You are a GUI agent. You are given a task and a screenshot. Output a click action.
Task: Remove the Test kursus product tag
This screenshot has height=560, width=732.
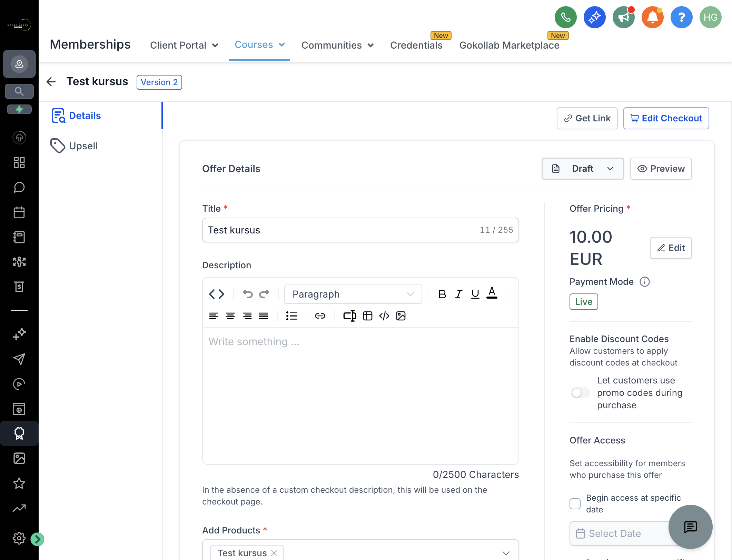274,553
